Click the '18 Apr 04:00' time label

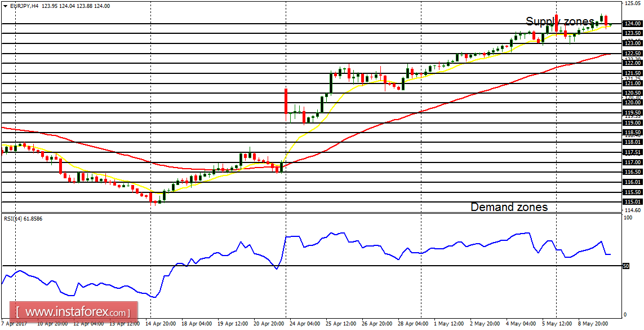coord(197,324)
